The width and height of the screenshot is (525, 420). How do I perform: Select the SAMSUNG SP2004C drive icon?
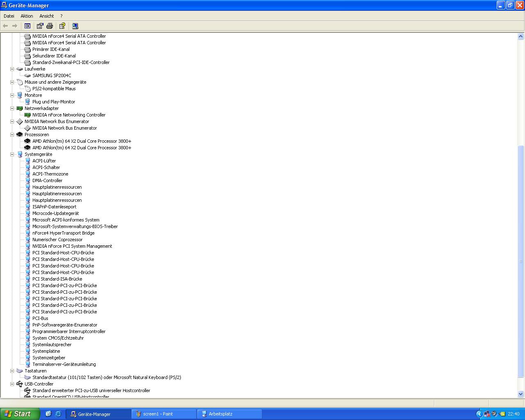point(27,75)
